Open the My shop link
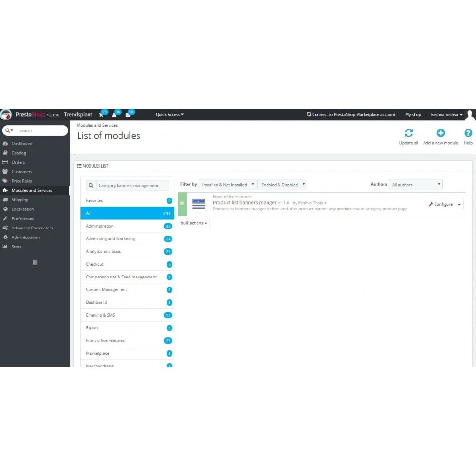Image resolution: width=476 pixels, height=476 pixels. coord(413,115)
